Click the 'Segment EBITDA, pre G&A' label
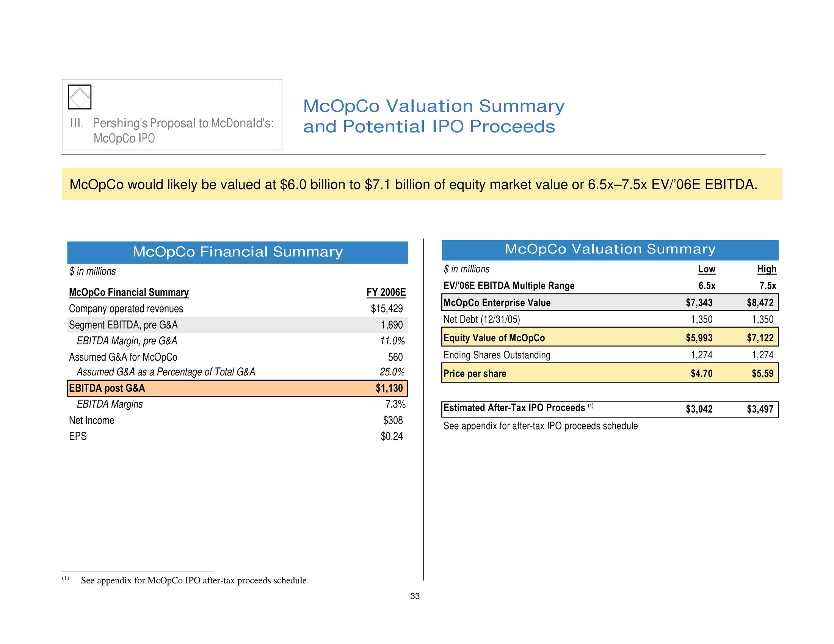834x644 pixels. pos(123,325)
